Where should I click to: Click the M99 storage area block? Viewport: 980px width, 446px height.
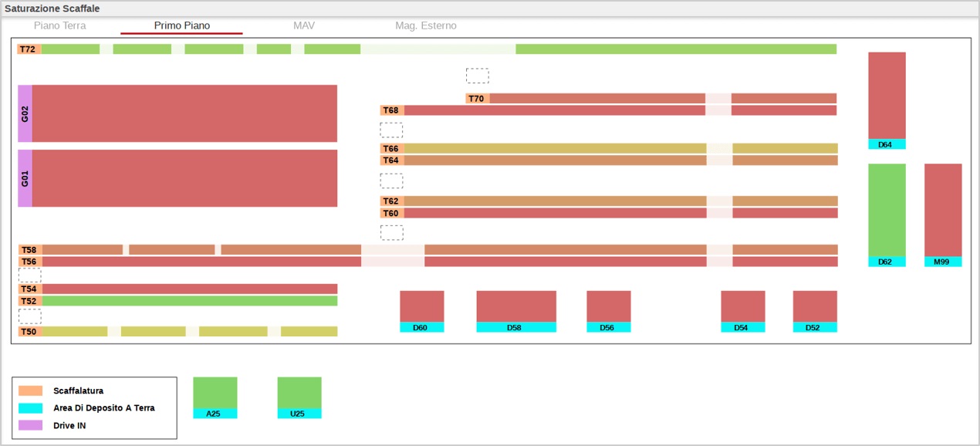943,210
